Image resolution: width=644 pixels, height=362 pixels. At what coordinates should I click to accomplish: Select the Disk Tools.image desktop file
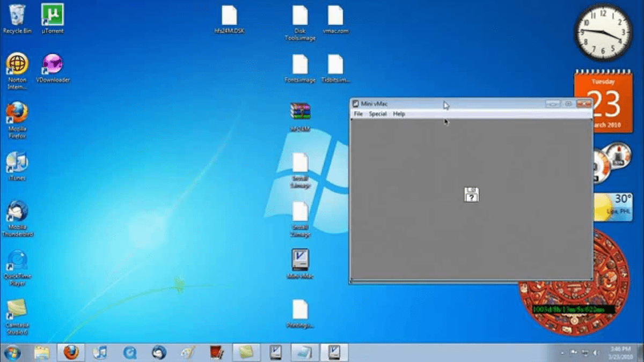click(x=300, y=16)
